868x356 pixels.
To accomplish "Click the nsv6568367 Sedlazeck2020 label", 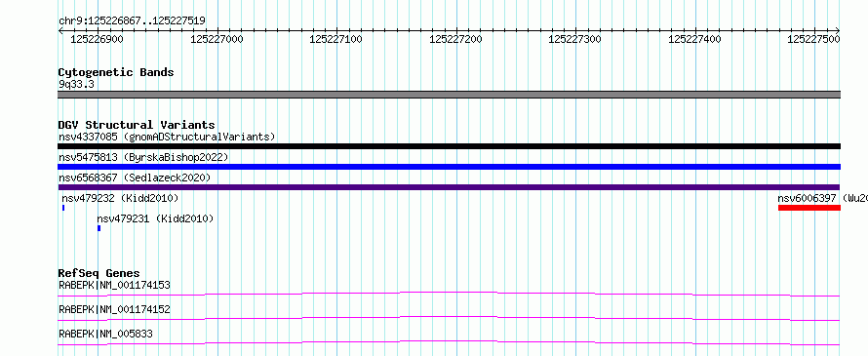I will pos(135,178).
